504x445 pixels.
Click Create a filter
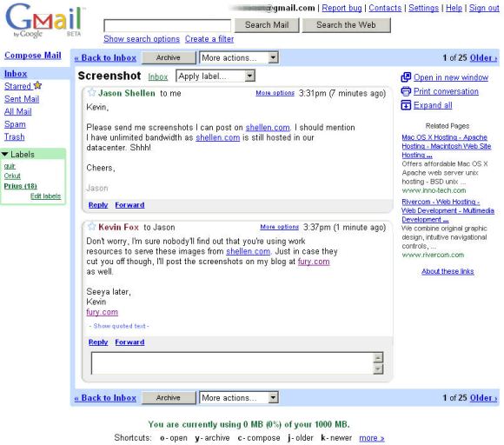(209, 39)
